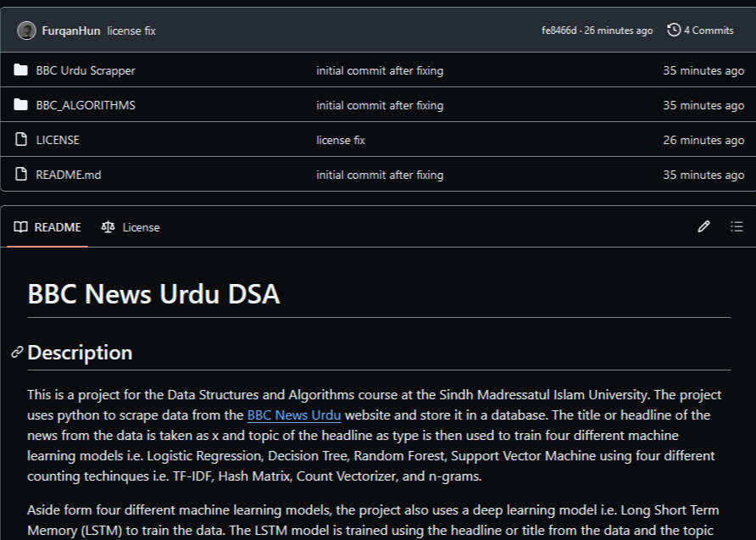View the 4 Commits history

point(700,30)
